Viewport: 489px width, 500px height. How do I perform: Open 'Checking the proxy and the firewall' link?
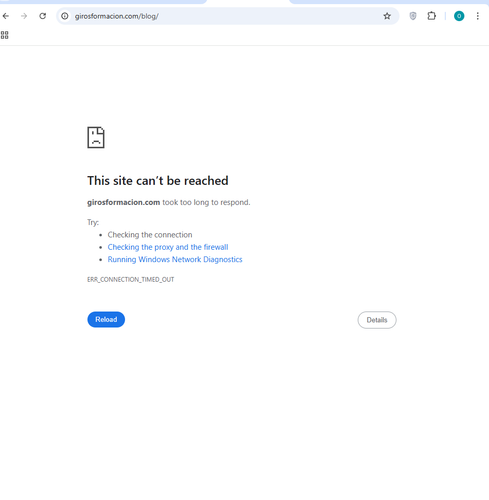[x=168, y=247]
